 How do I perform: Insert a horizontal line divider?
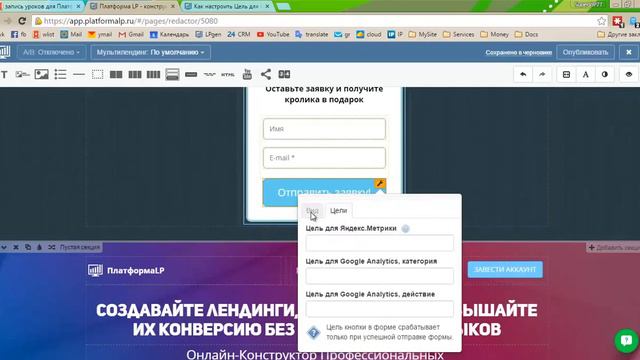point(79,75)
